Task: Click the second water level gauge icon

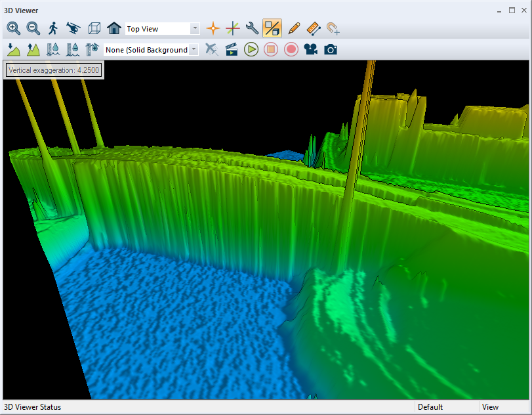Action: [73, 50]
